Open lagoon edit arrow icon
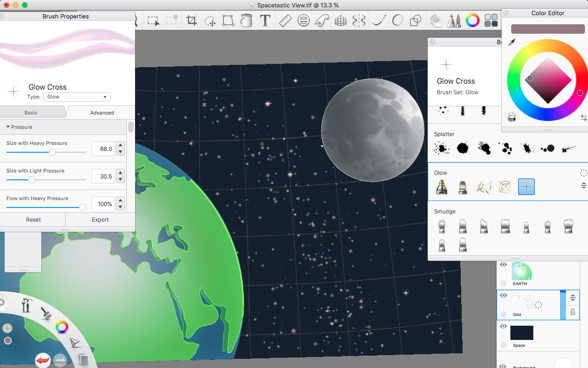588x368 pixels. (74, 343)
